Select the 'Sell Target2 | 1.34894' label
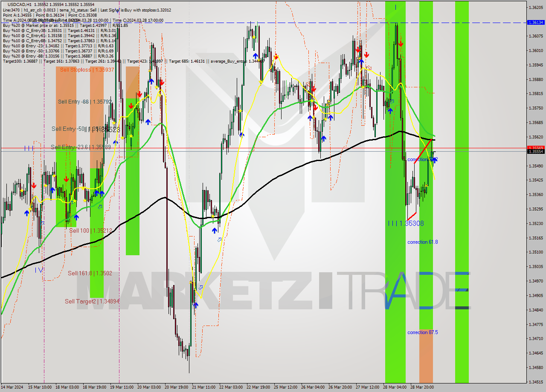This screenshot has width=546, height=392. tap(92, 301)
